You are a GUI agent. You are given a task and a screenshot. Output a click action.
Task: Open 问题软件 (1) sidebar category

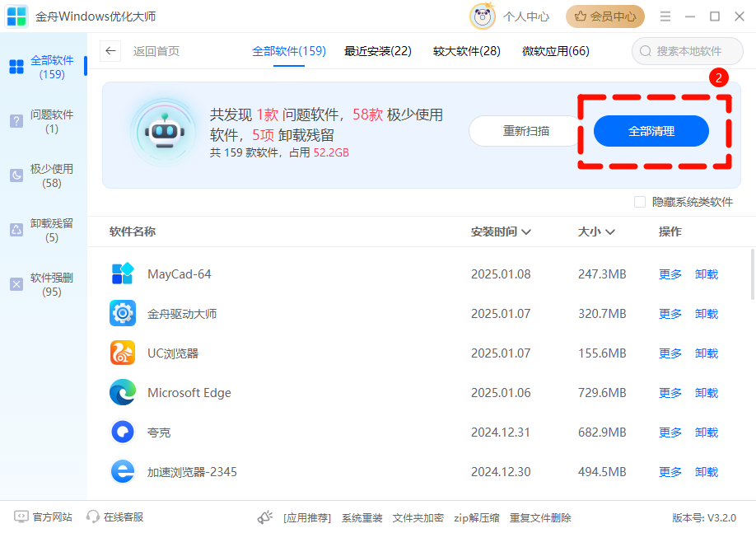click(x=43, y=122)
